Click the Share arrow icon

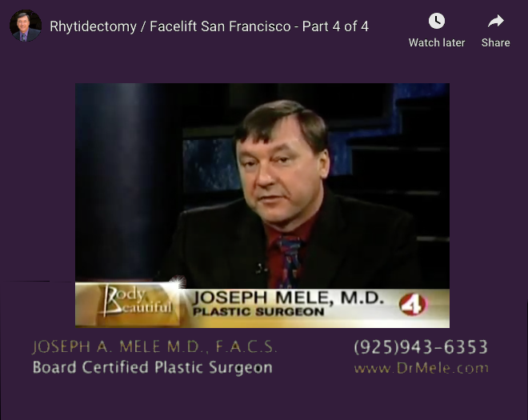(496, 21)
